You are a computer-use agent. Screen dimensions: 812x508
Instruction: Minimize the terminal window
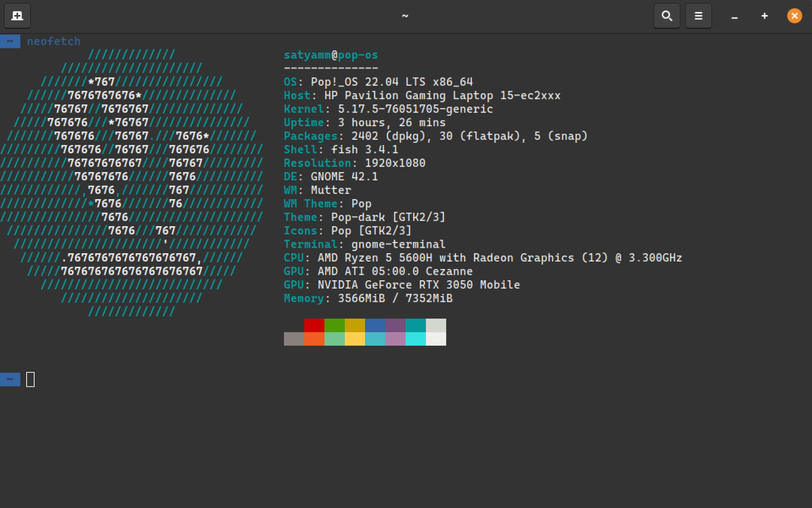(734, 16)
